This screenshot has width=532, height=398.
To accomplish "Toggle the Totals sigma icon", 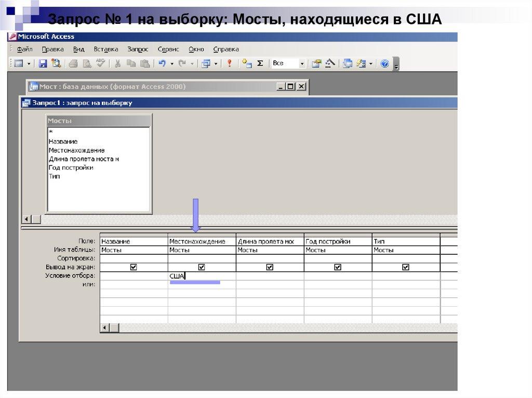I will tap(260, 63).
